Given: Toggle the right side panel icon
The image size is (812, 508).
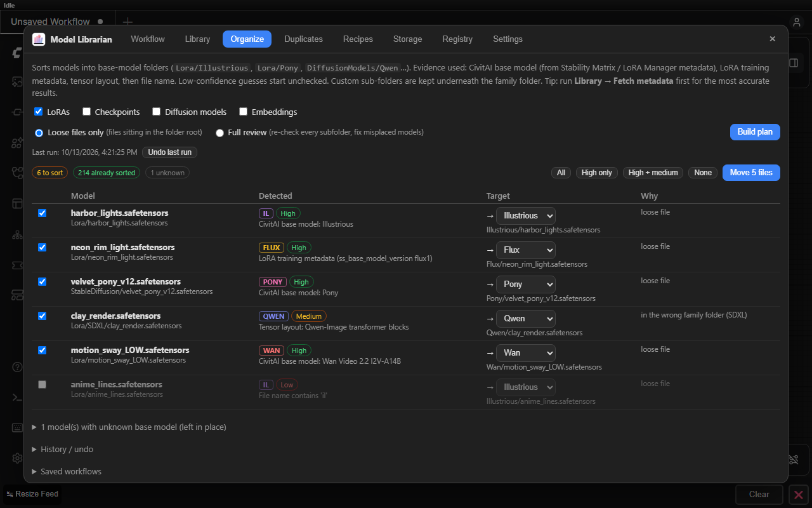Looking at the screenshot, I should click(794, 63).
